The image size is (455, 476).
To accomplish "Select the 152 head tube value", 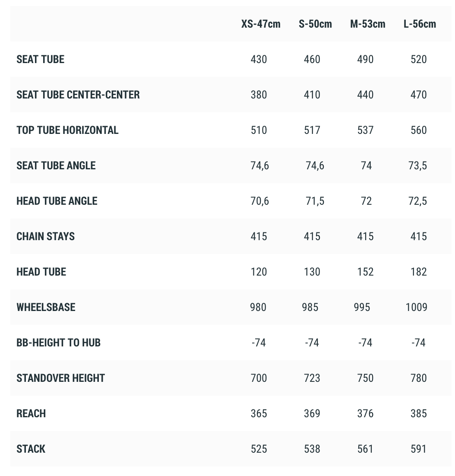I will (365, 272).
